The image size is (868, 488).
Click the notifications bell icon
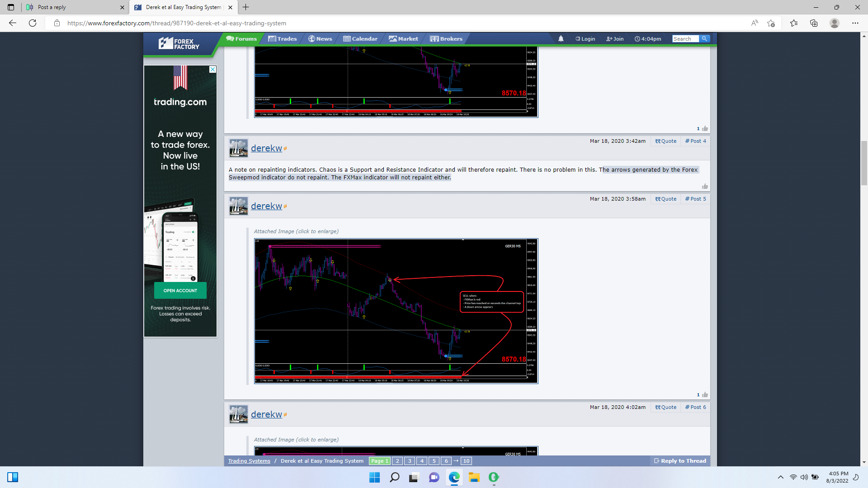click(561, 39)
